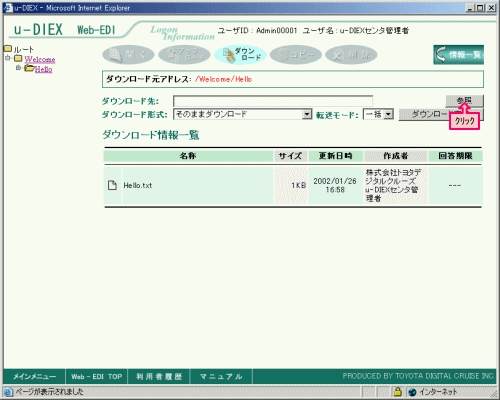
Task: Click the page icon in status bar
Action: coord(8,392)
